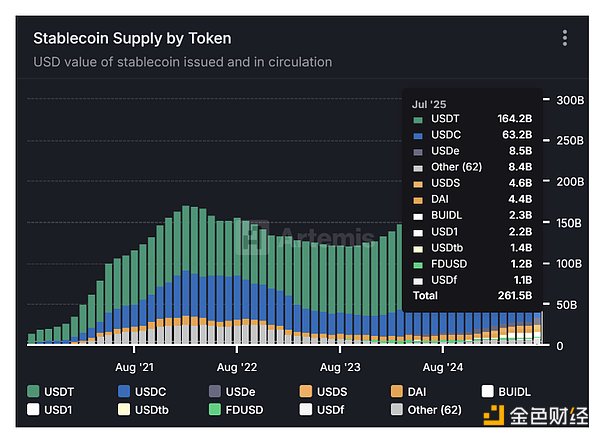Click the chart title Stablecoin Supply by Token
Screen dimensions: 600x437
[x=132, y=38]
